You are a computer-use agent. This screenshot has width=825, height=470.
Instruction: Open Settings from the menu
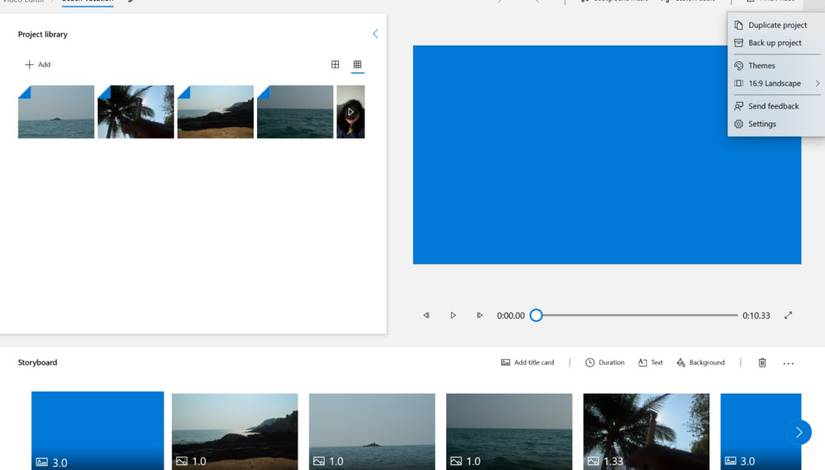776,124
